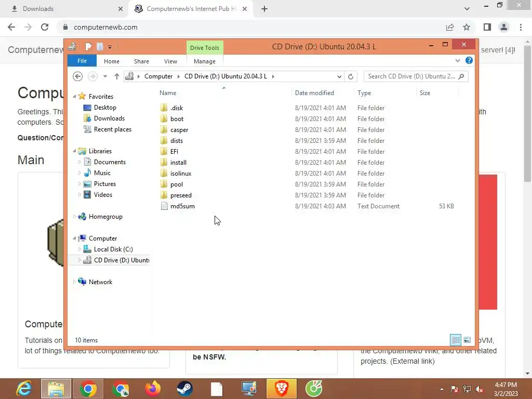The width and height of the screenshot is (532, 399).
Task: Expand the ribbon chevron
Action: pyautogui.click(x=457, y=60)
